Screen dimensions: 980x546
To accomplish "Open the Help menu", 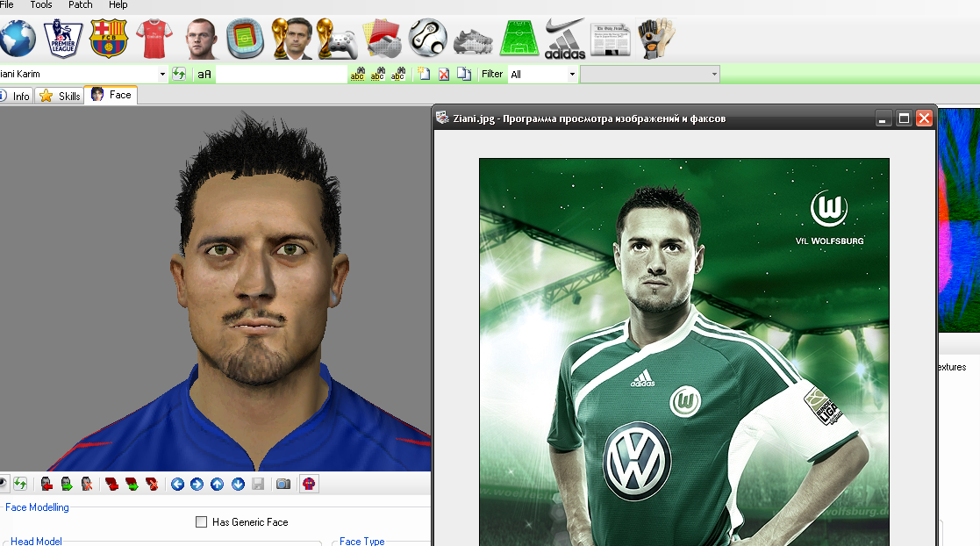I will point(118,5).
